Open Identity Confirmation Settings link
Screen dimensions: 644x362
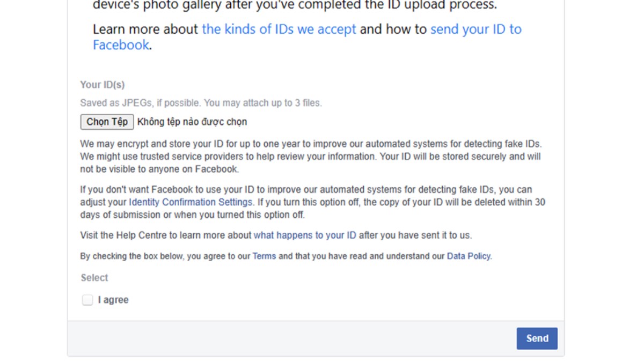(x=191, y=202)
